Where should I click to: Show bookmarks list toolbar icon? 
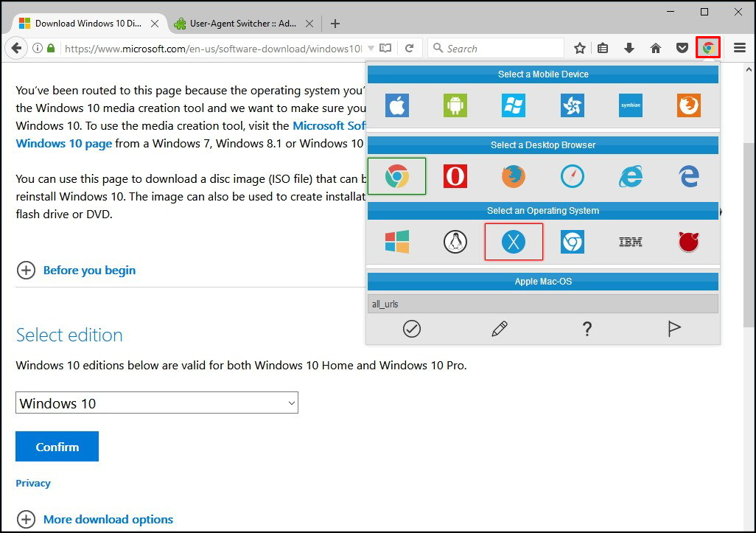pyautogui.click(x=603, y=48)
